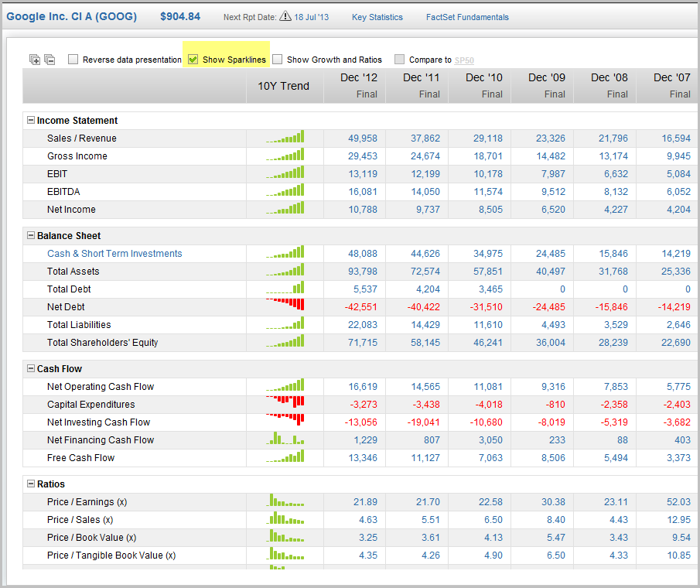The width and height of the screenshot is (700, 588).
Task: Enable Reverse data presentation
Action: 73,59
